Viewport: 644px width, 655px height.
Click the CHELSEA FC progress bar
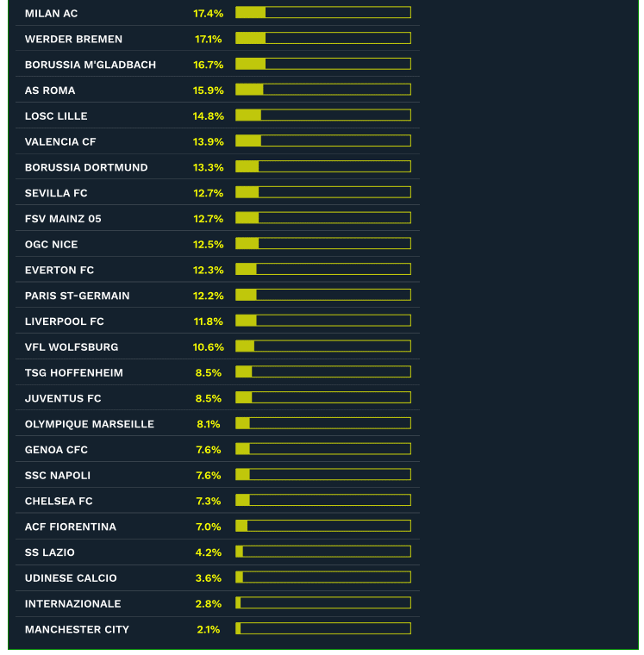tap(322, 501)
